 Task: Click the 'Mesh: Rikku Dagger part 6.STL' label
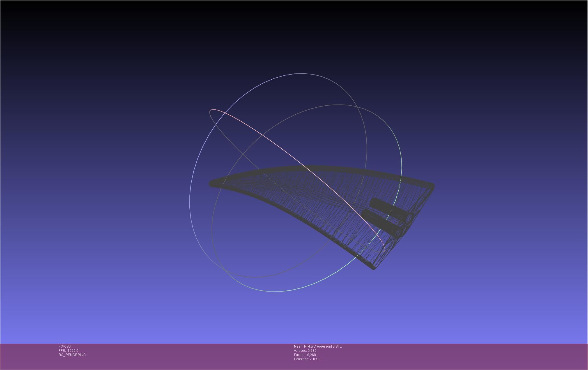318,346
